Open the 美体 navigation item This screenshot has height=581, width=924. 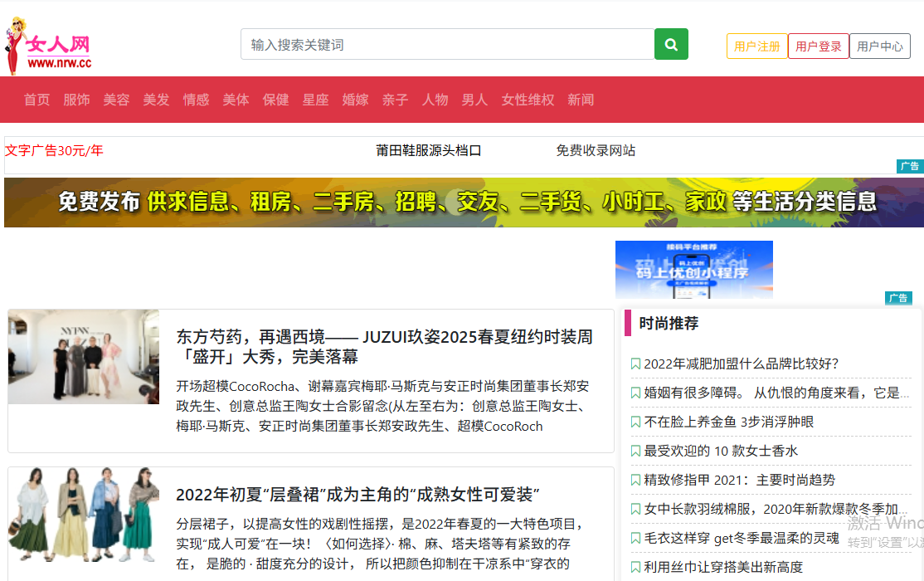236,100
